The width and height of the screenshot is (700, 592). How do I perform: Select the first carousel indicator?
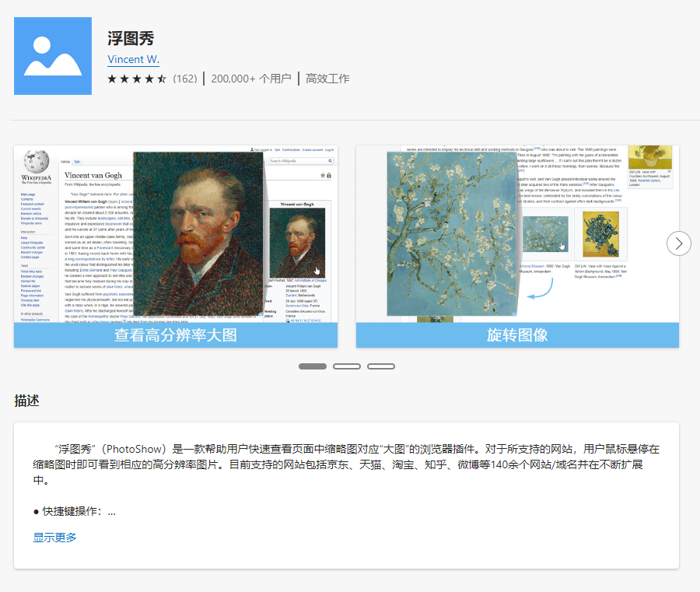[x=313, y=366]
